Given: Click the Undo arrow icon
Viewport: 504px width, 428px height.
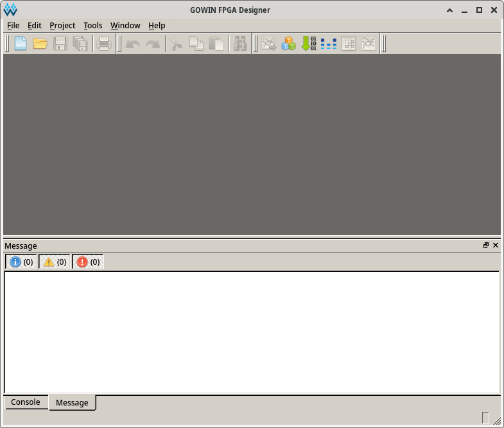Looking at the screenshot, I should coord(132,44).
